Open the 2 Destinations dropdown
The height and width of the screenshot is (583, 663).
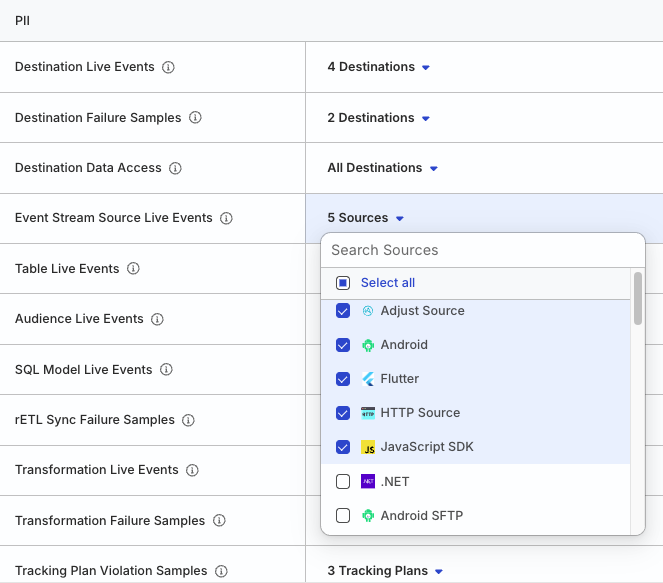[x=378, y=118]
